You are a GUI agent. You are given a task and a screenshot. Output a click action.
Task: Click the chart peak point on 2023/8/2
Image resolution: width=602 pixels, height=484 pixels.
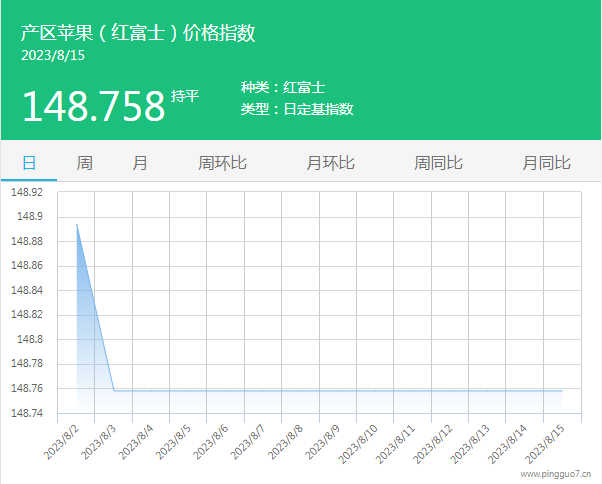(77, 224)
